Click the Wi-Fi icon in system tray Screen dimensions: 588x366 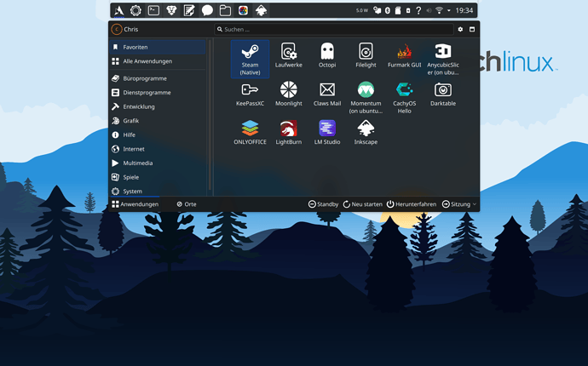pyautogui.click(x=439, y=11)
